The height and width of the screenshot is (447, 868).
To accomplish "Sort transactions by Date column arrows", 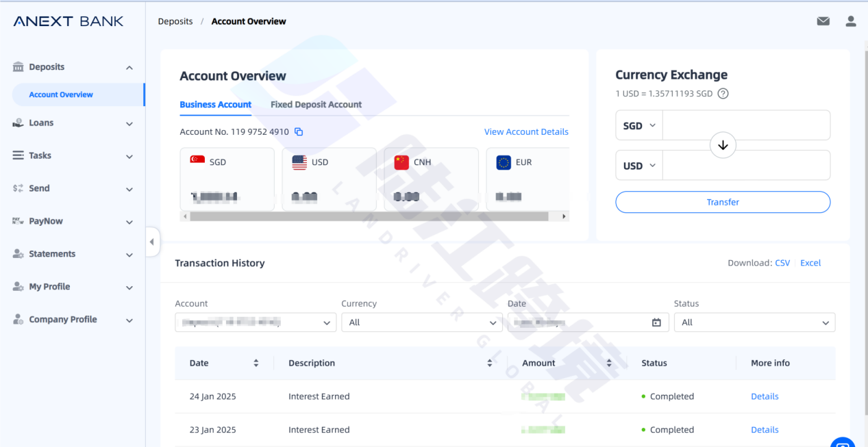I will click(256, 363).
